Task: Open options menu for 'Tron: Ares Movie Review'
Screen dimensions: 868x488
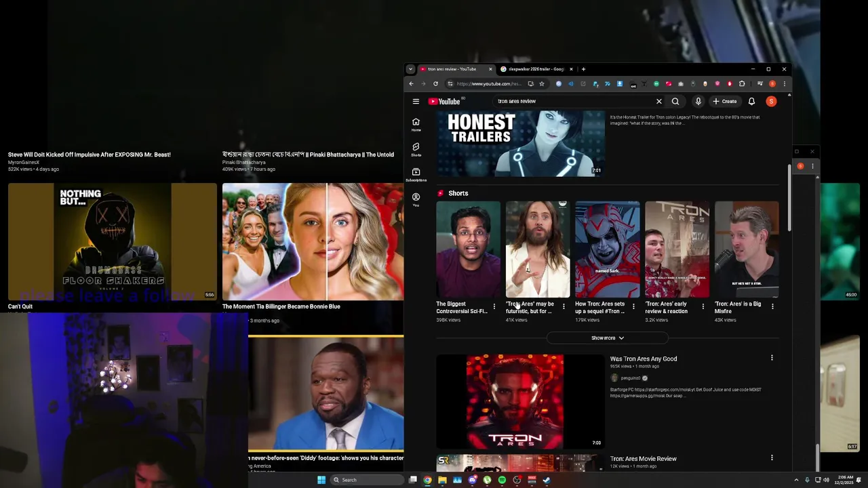Action: (772, 458)
